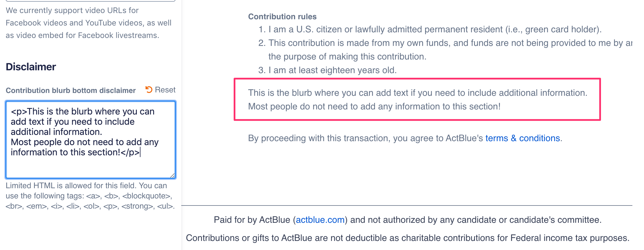Select the eighteen years old rule item
The width and height of the screenshot is (644, 250).
click(332, 70)
